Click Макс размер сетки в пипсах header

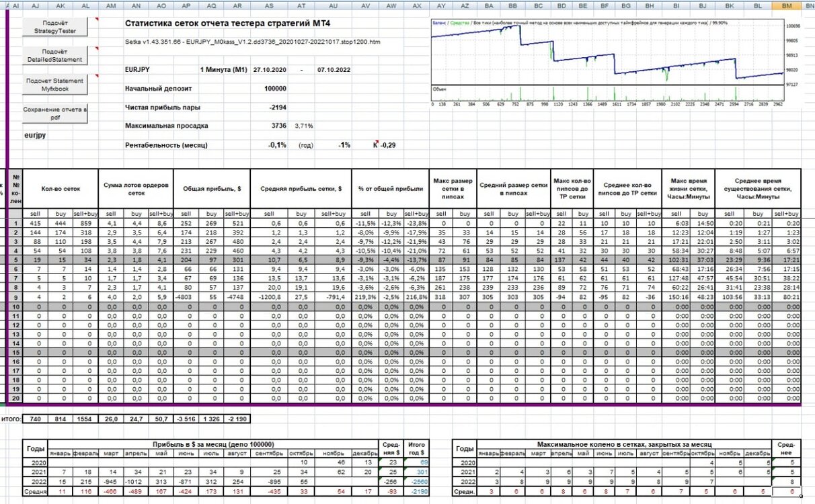click(x=453, y=189)
